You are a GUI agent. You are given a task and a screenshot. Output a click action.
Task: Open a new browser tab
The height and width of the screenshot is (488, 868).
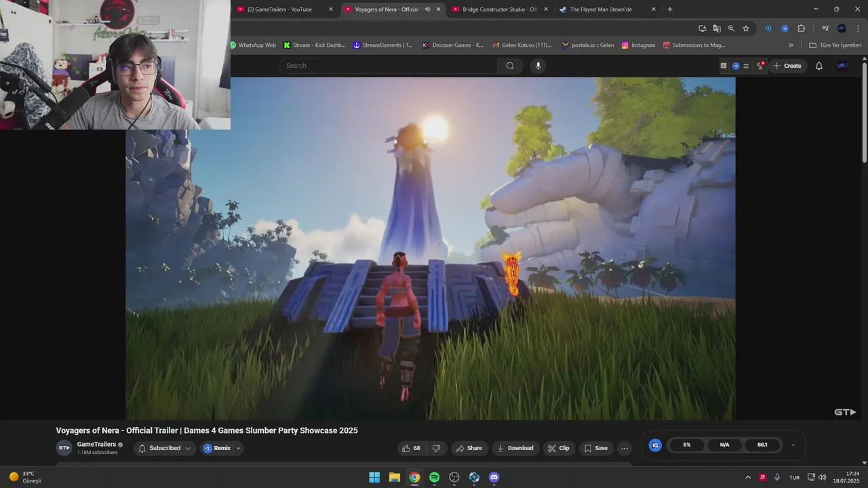tap(670, 9)
